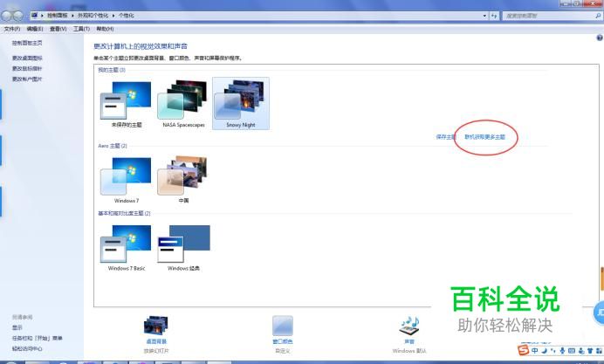604x364 pixels.
Task: Click the moon half-width icon on IME bar
Action: (x=545, y=351)
